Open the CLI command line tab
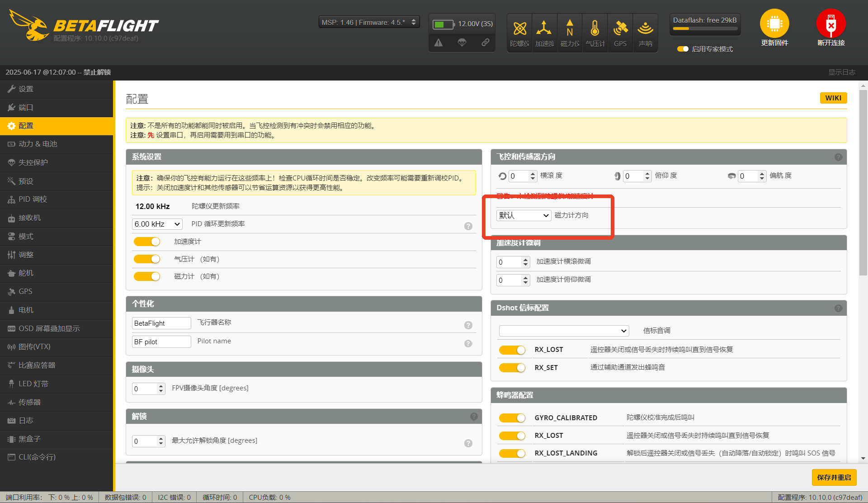This screenshot has width=868, height=503. pos(57,457)
